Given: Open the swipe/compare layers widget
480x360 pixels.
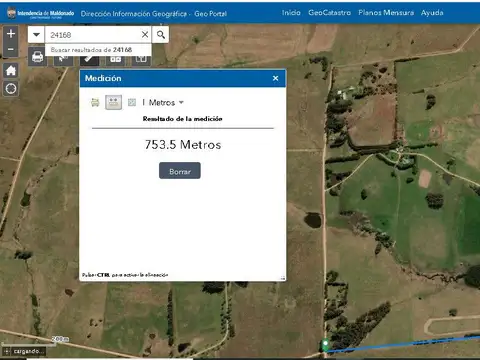Looking at the screenshot, I should (141, 59).
